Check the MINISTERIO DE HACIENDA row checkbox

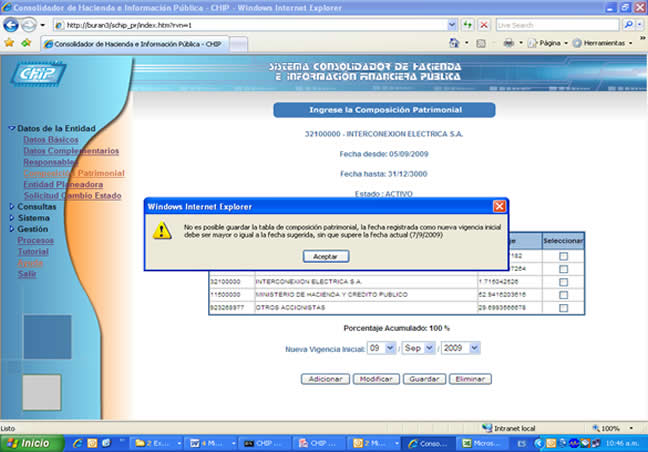(563, 295)
